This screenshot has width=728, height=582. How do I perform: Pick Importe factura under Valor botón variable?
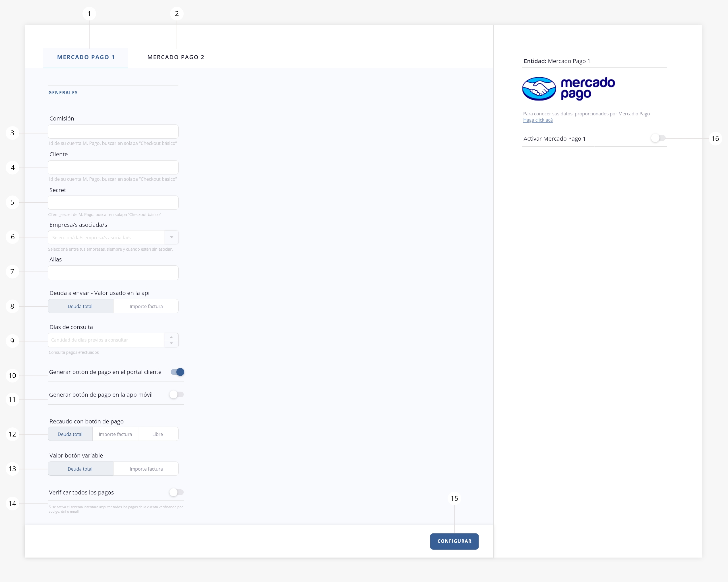point(146,469)
